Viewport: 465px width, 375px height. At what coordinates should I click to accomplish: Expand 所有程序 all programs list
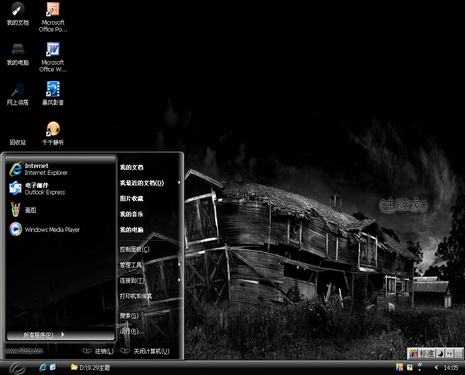coord(61,335)
